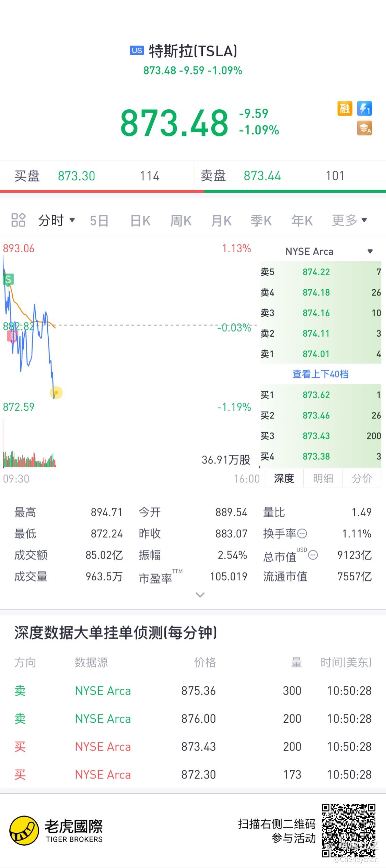The height and width of the screenshot is (868, 386).
Task: Tap the red B buy marker on chart
Action: tap(13, 336)
